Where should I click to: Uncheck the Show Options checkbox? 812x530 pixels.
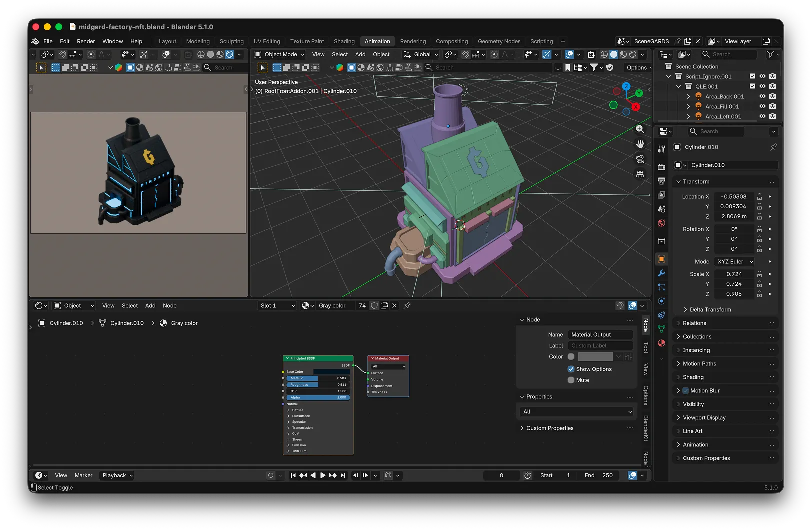pos(571,369)
